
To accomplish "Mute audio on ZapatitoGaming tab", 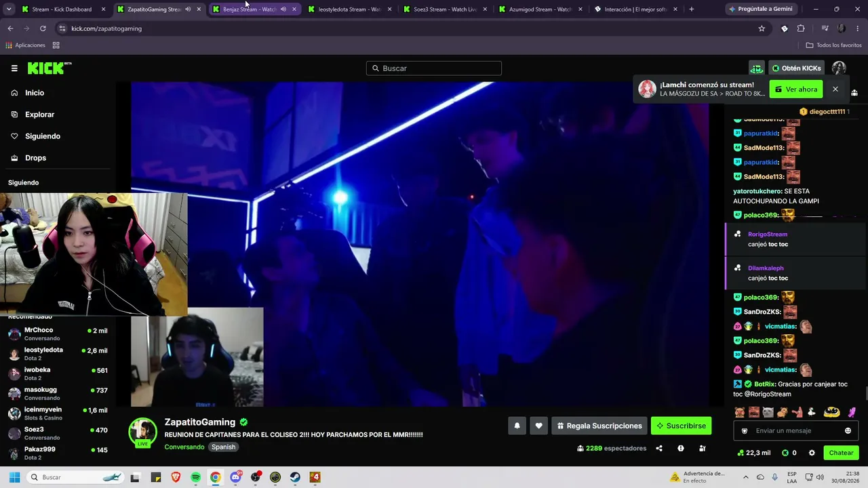I will point(188,9).
